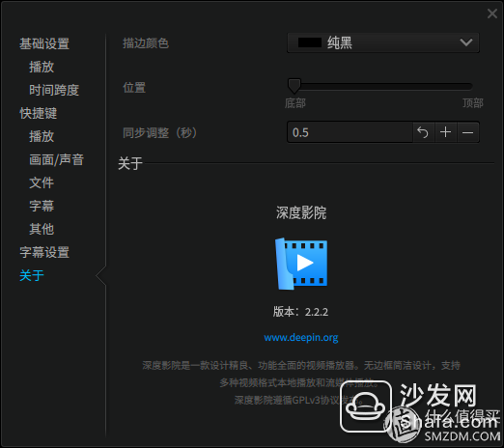
Task: Decrease sync adjustment with minus button
Action: pos(468,132)
